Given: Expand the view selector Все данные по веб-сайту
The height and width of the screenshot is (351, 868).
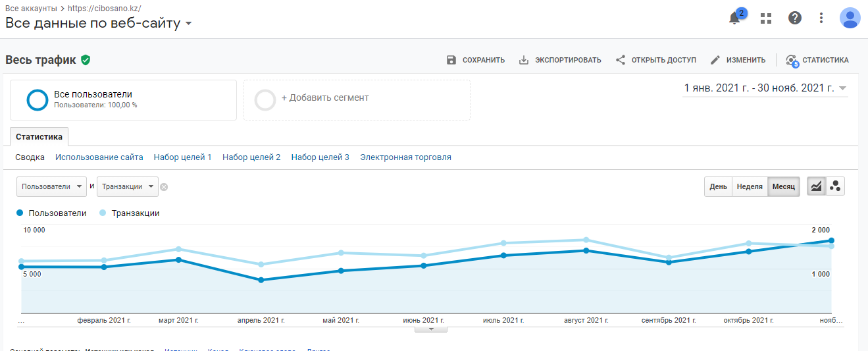Looking at the screenshot, I should click(x=99, y=24).
